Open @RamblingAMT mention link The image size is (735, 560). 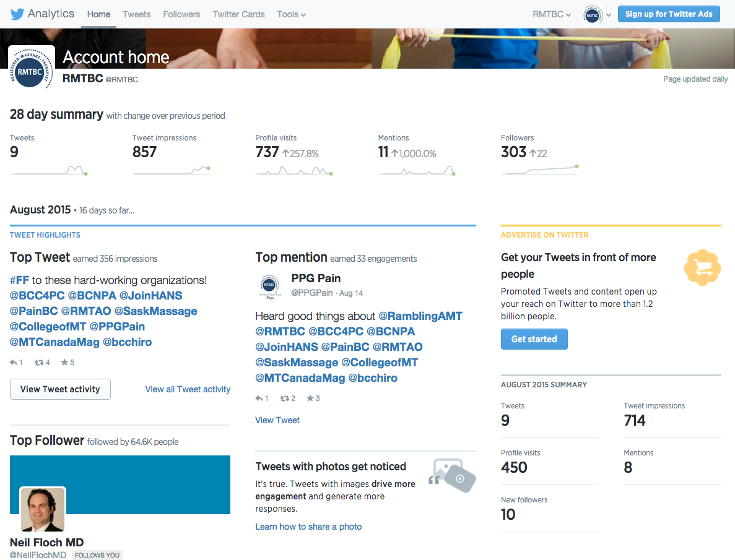pyautogui.click(x=420, y=316)
